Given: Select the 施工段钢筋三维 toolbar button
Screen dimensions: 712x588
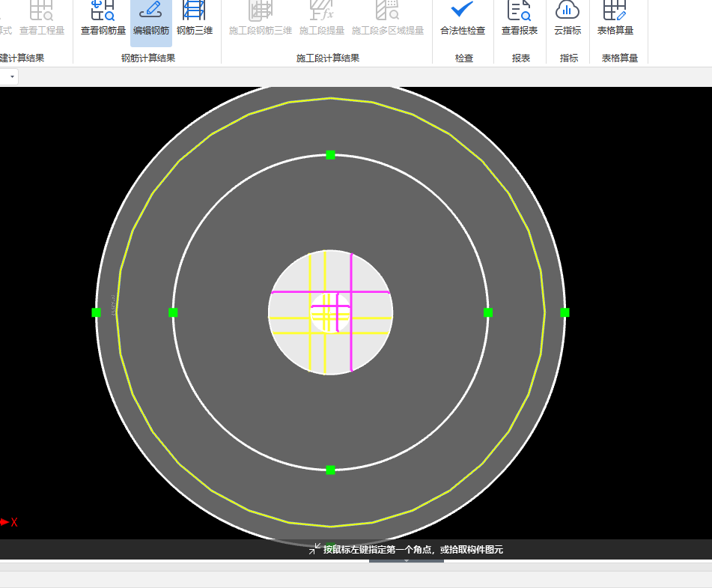Looking at the screenshot, I should (261, 19).
